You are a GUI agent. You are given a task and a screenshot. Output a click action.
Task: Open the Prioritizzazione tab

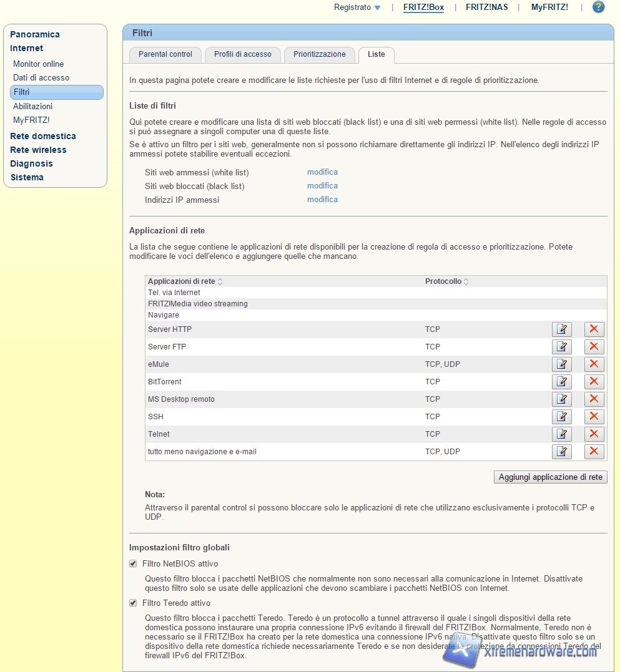pyautogui.click(x=319, y=54)
